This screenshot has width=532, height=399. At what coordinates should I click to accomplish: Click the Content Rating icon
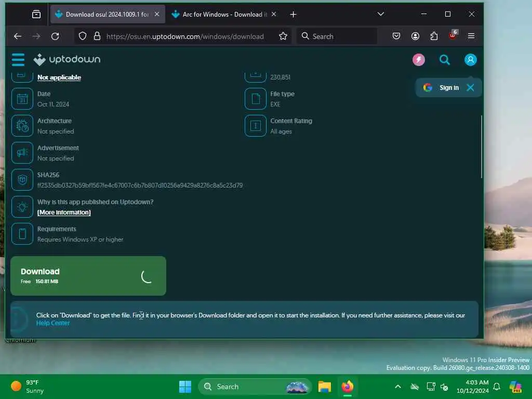coord(256,126)
